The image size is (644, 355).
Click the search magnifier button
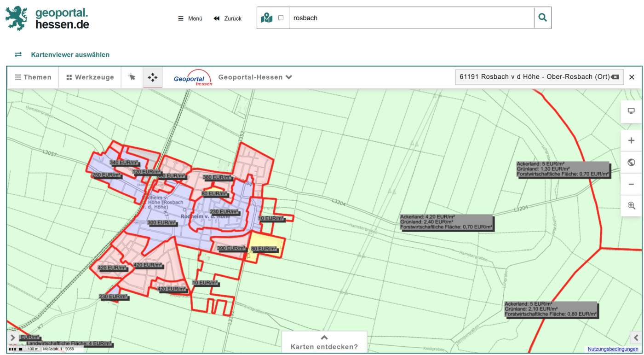point(542,18)
